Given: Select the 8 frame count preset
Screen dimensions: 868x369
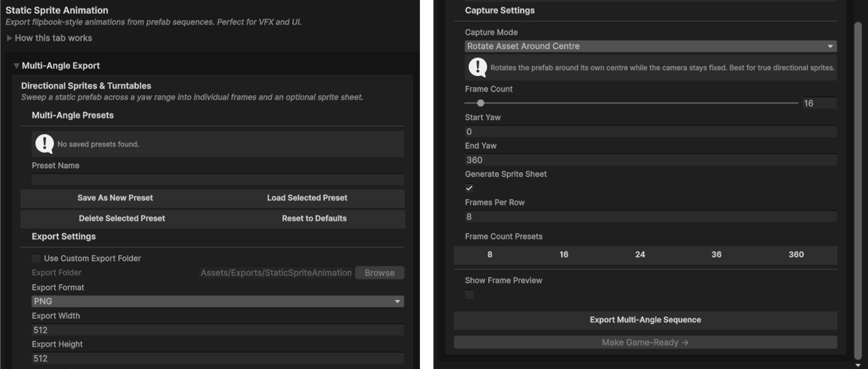Looking at the screenshot, I should pos(490,255).
